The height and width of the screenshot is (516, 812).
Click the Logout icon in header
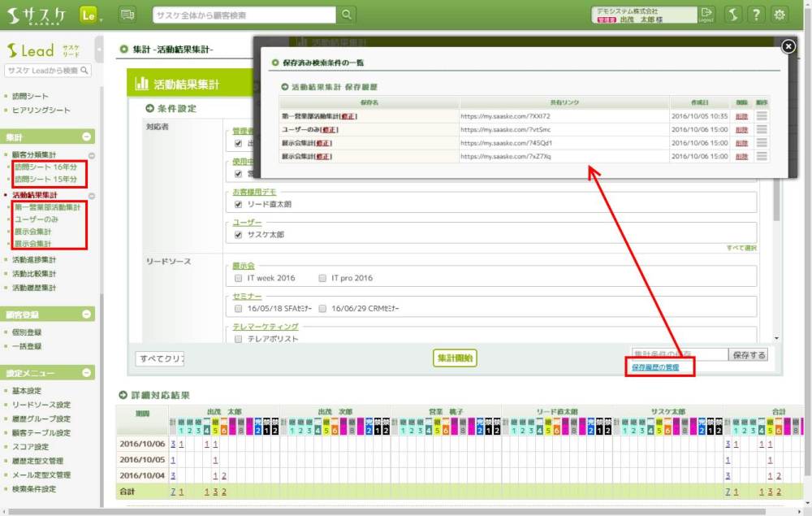click(x=706, y=15)
